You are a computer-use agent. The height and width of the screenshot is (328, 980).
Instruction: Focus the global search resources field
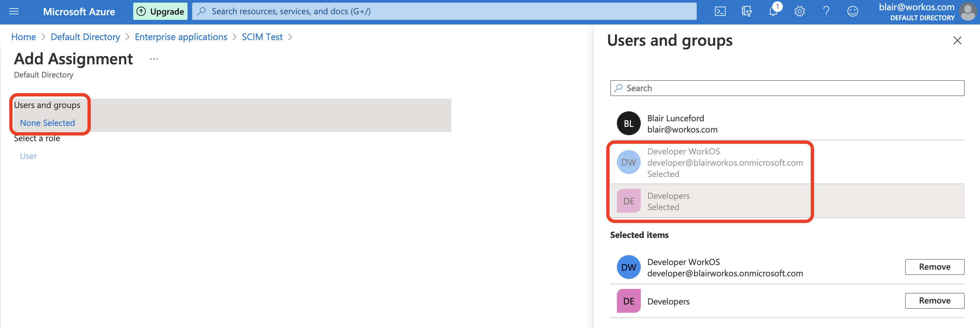point(444,11)
